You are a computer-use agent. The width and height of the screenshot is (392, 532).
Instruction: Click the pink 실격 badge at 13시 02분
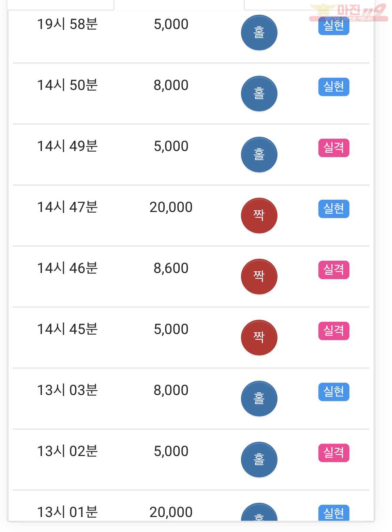(334, 453)
